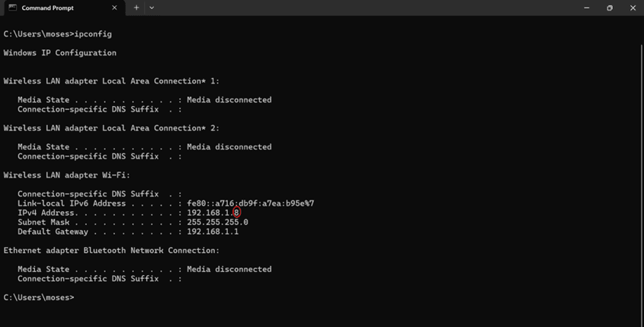Click the Default Gateway value 192.168.1.1

click(x=213, y=232)
